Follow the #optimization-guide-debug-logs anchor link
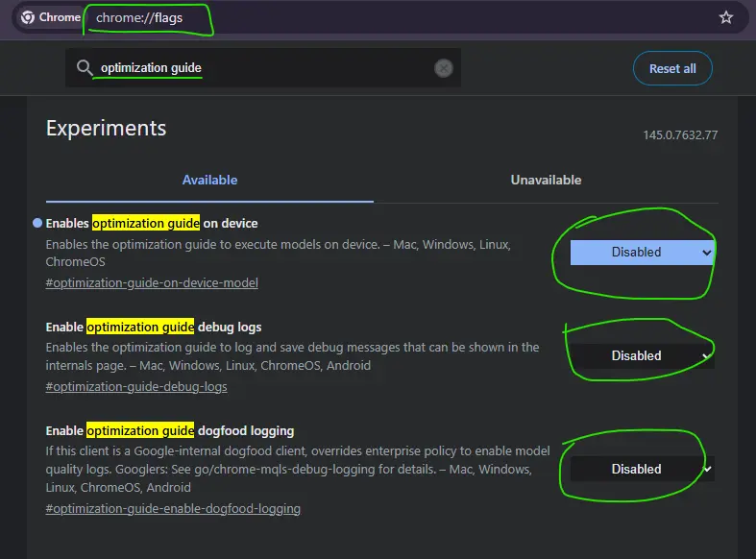Viewport: 756px width, 559px height. point(136,386)
